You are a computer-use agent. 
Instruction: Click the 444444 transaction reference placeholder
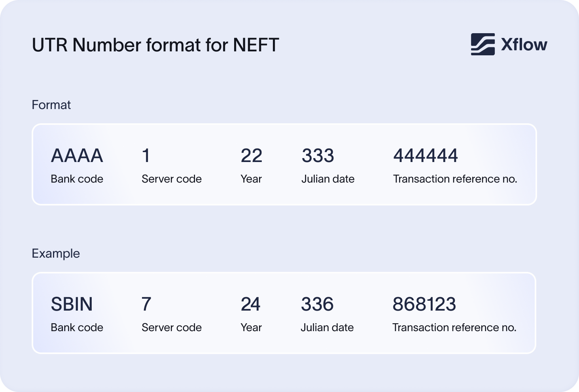coord(426,156)
